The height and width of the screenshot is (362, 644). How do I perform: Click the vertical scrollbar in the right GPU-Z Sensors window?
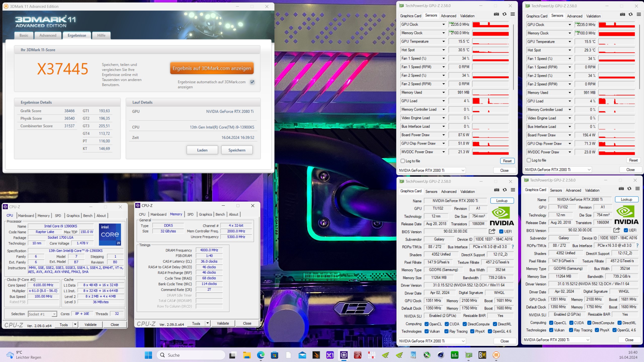pos(639,57)
